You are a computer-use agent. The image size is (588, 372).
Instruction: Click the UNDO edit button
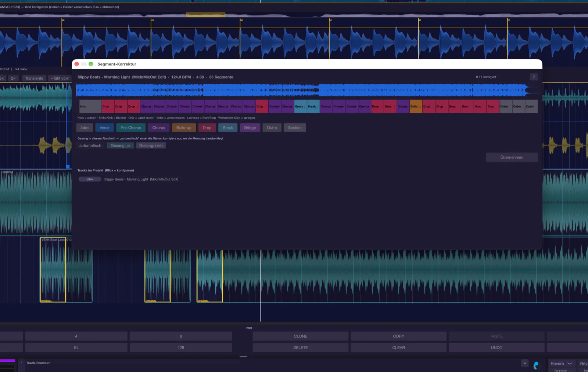pyautogui.click(x=496, y=347)
